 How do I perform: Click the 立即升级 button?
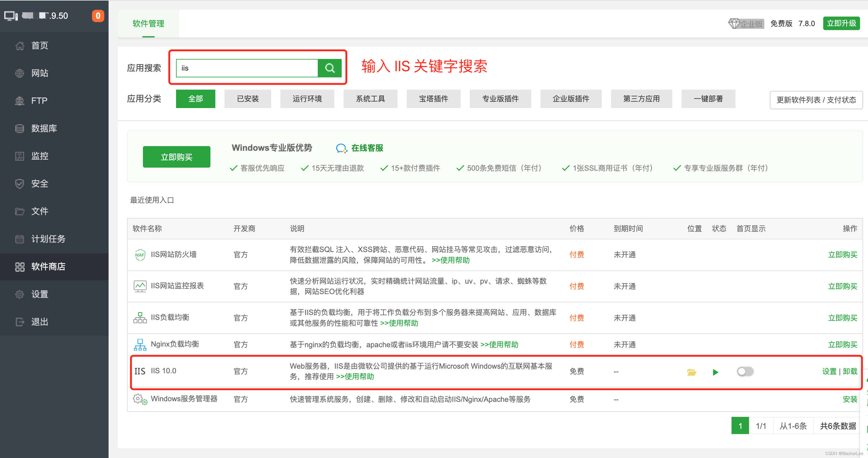[841, 23]
